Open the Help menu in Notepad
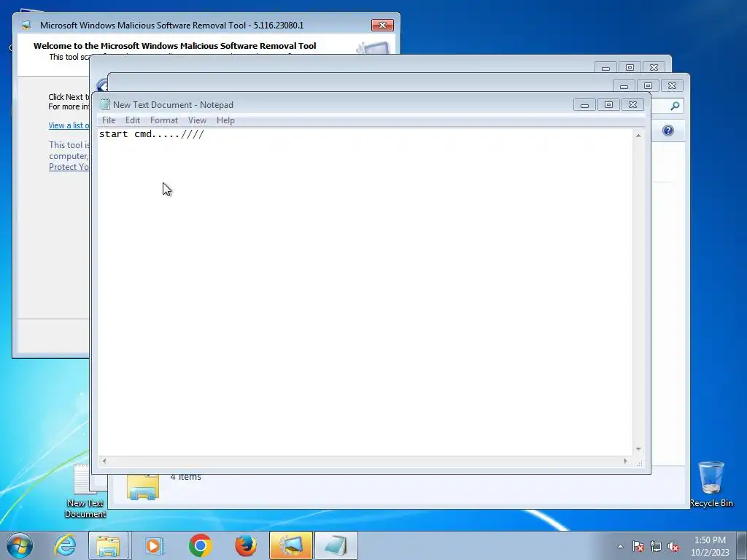The image size is (747, 560). tap(225, 120)
